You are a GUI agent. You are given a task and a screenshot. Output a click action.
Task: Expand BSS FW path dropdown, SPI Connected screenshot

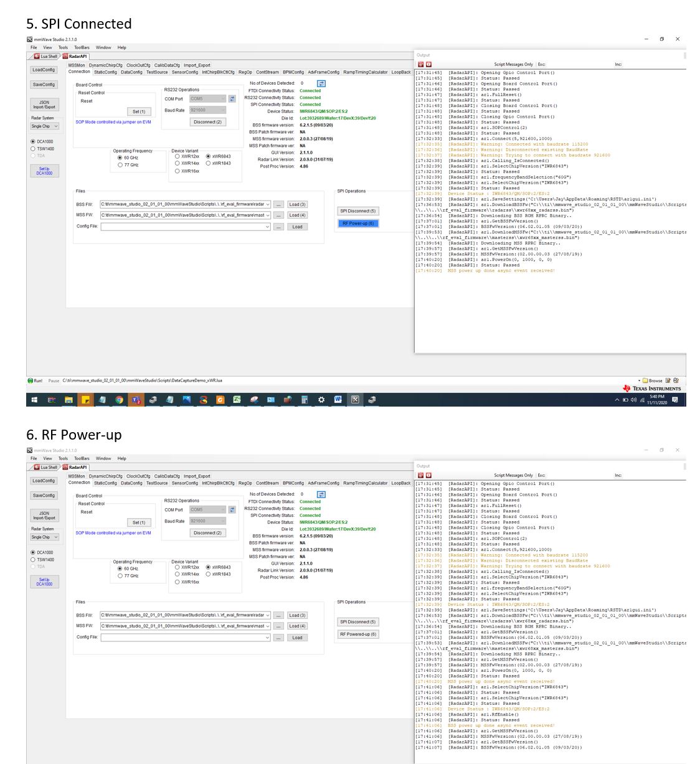pos(268,204)
